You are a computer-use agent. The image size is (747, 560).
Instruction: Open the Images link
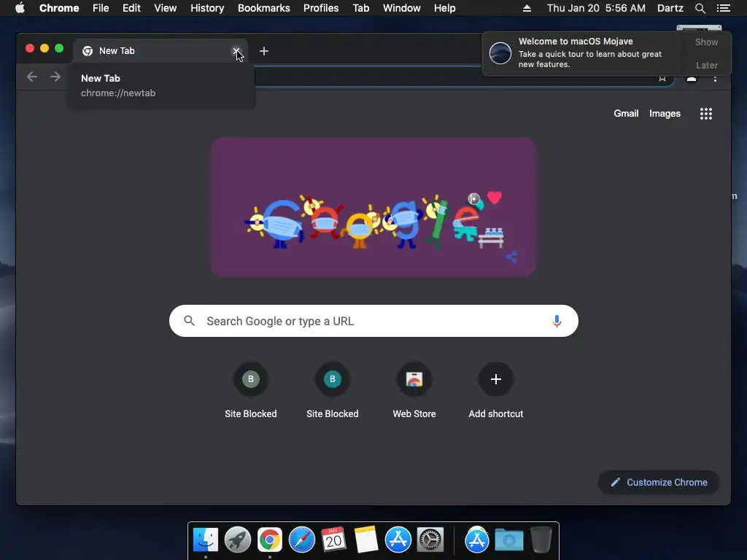pos(665,113)
